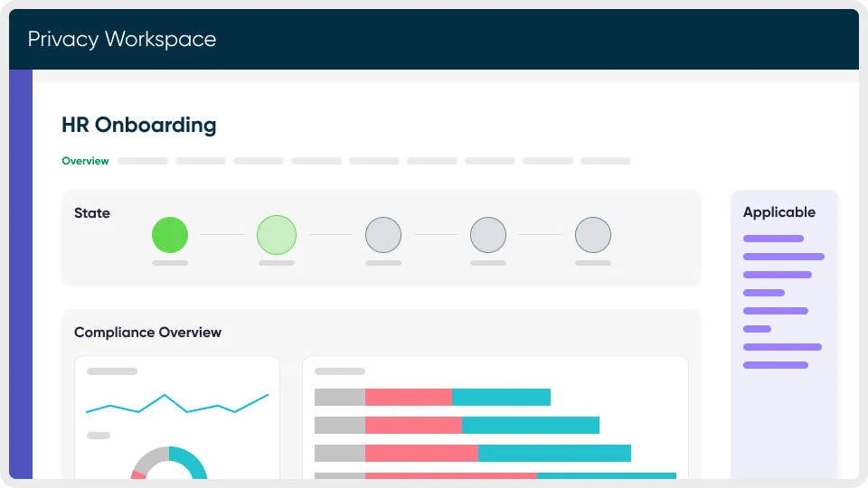Screen dimensions: 868x488
Task: Open the second purple Applicable list item
Action: pyautogui.click(x=783, y=257)
